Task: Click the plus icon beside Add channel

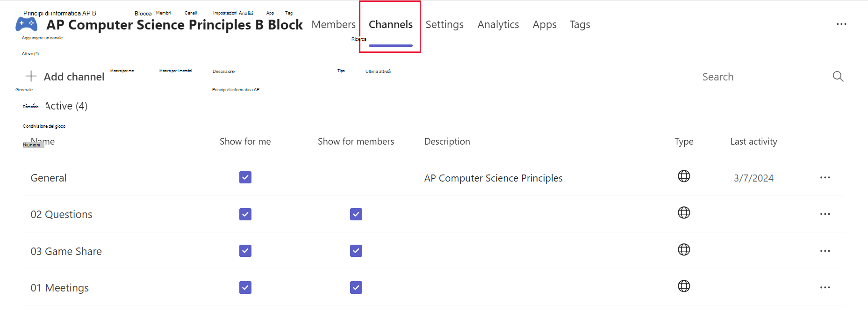Action: [x=31, y=76]
